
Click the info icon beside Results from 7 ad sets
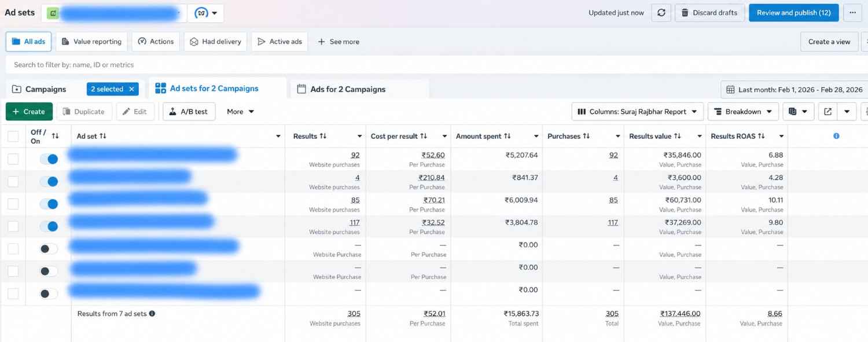152,314
